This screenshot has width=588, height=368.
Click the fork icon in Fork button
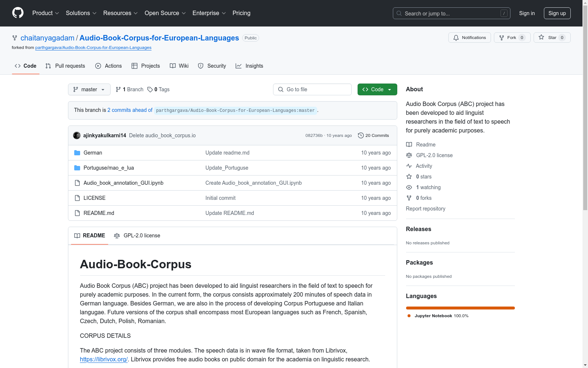coord(502,38)
